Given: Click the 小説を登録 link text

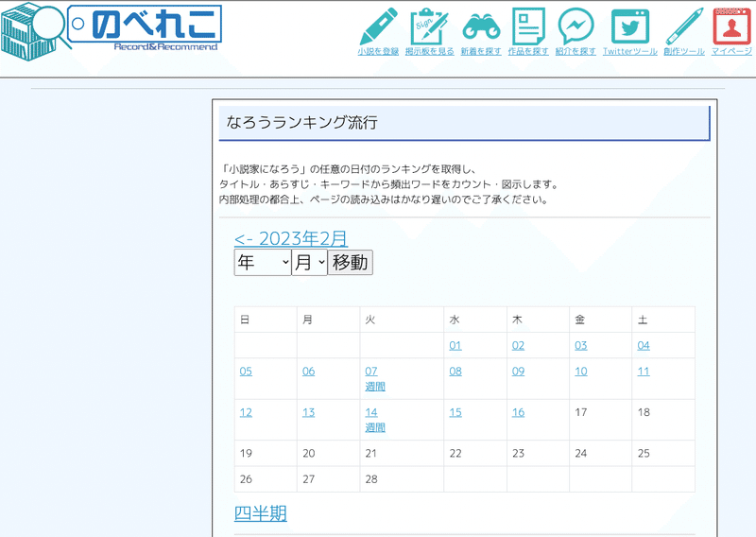Looking at the screenshot, I should point(379,51).
